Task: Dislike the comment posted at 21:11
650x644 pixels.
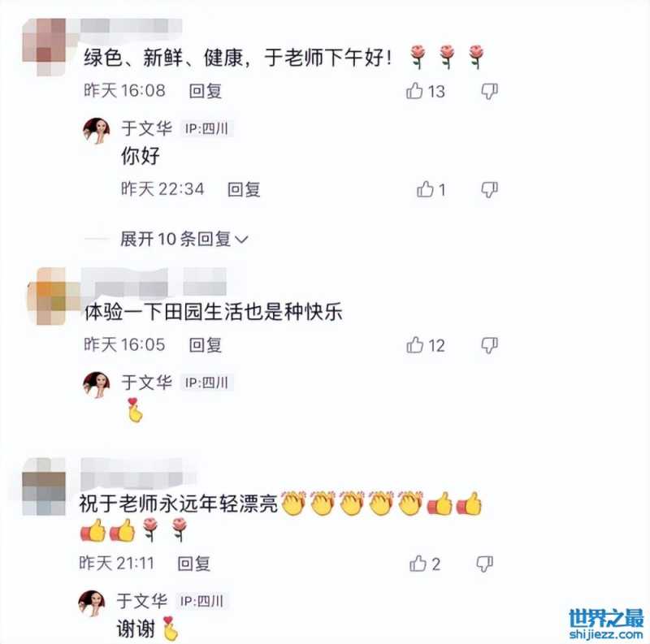Action: point(484,564)
